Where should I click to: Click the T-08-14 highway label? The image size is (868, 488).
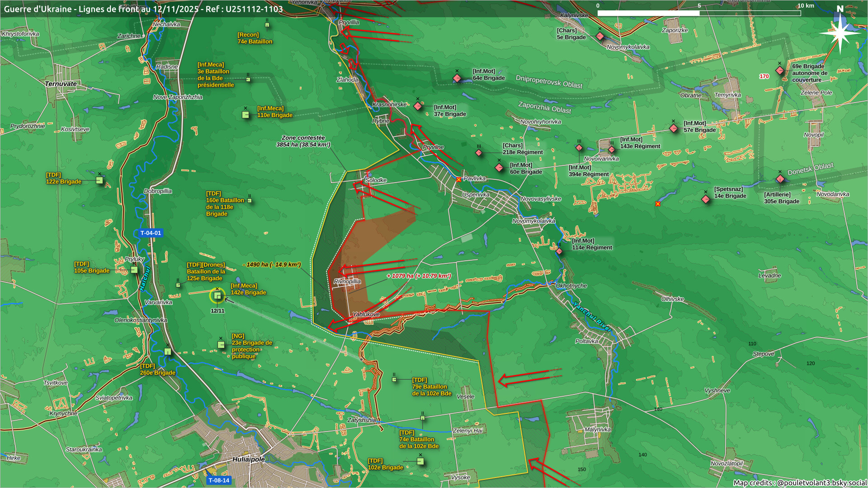tap(219, 480)
